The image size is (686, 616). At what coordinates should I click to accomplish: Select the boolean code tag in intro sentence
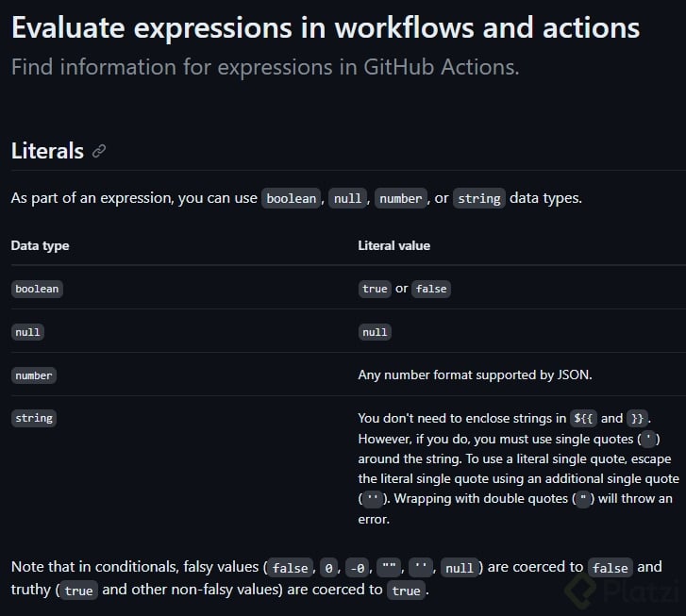tap(292, 199)
